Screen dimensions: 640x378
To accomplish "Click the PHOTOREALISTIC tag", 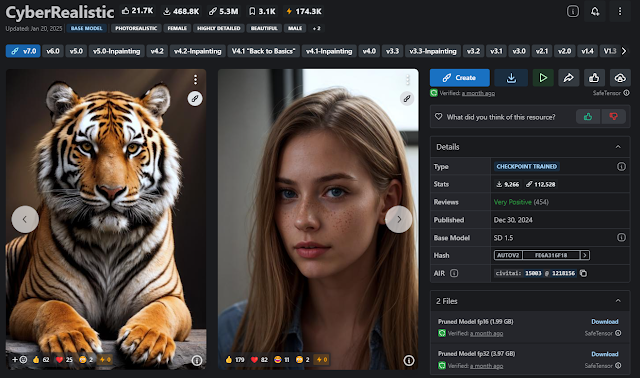I will click(136, 28).
